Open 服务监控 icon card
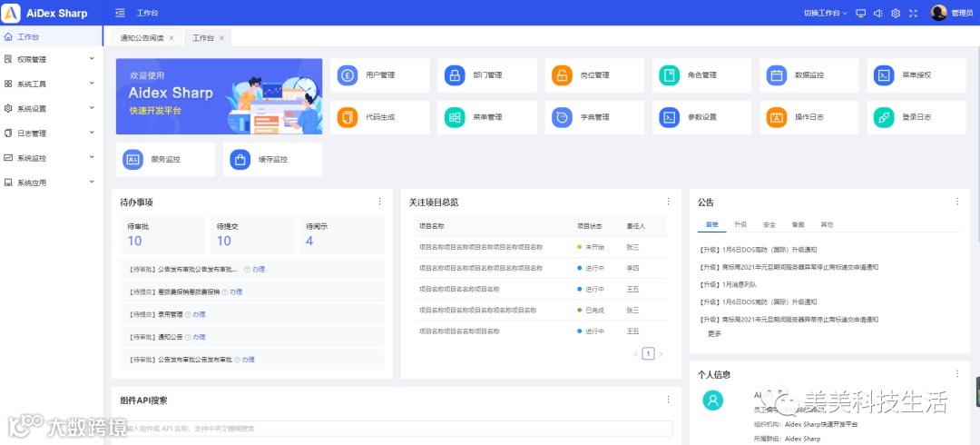This screenshot has width=980, height=445. 166,160
